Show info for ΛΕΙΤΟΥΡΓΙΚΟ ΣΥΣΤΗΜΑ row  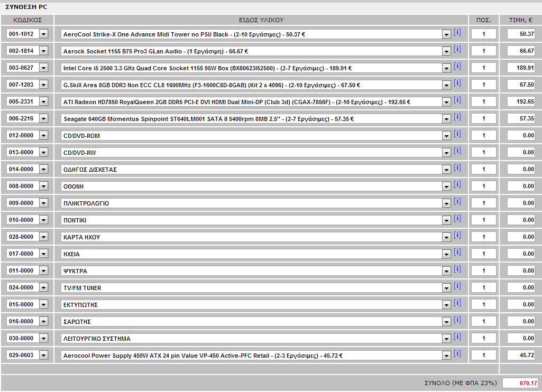coord(457,337)
